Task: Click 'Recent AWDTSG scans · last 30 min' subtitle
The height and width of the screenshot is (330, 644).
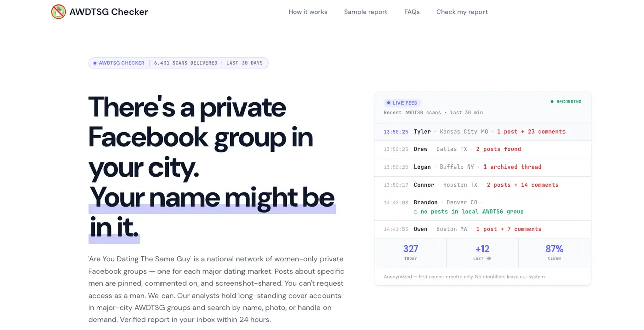Action: (433, 113)
